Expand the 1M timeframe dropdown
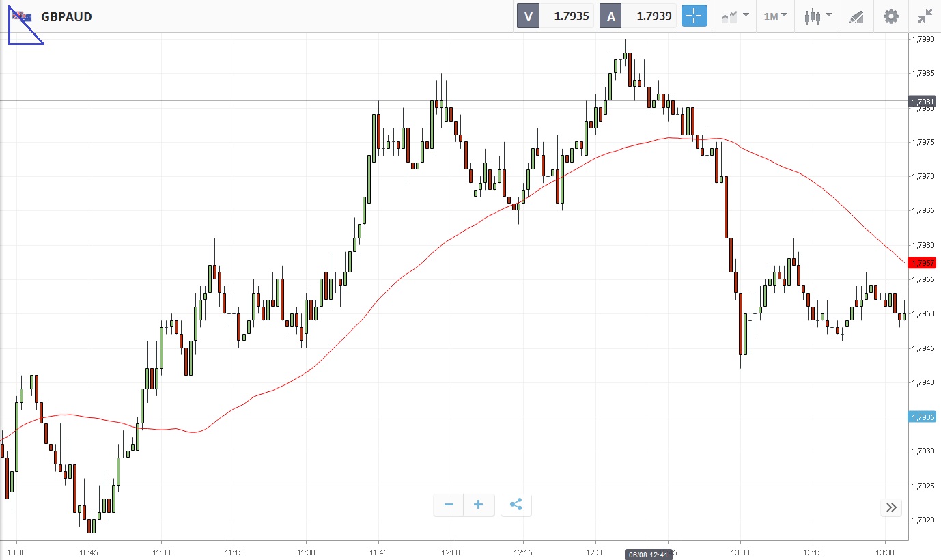This screenshot has height=560, width=941. pyautogui.click(x=775, y=16)
